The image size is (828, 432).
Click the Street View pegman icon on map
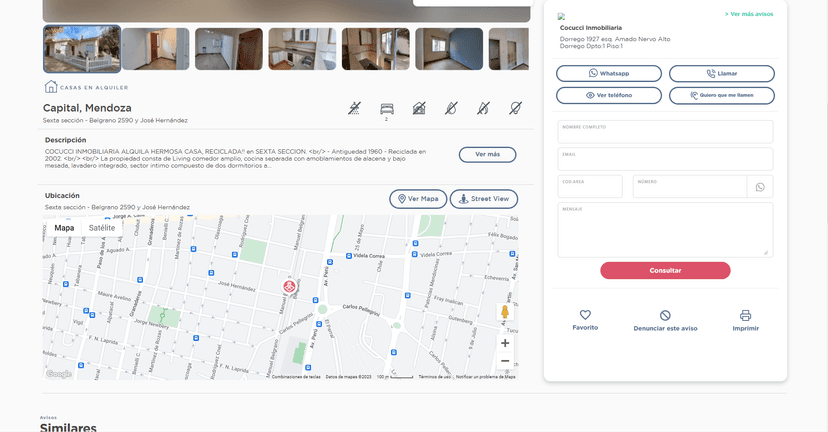point(505,312)
